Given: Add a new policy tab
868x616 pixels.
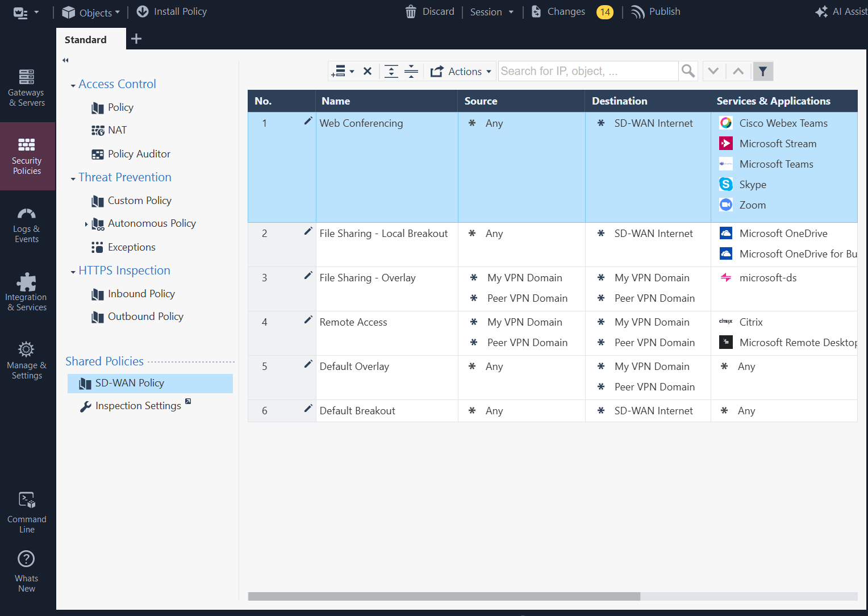Looking at the screenshot, I should pyautogui.click(x=136, y=39).
